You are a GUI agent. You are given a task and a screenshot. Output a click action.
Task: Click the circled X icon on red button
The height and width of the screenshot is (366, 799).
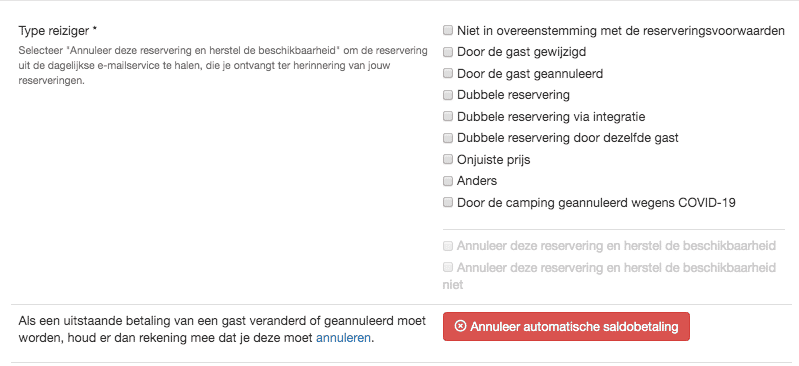click(460, 326)
